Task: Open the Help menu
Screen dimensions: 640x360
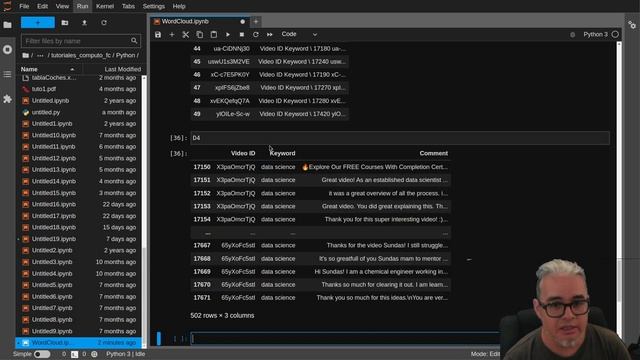Action: pos(179,6)
